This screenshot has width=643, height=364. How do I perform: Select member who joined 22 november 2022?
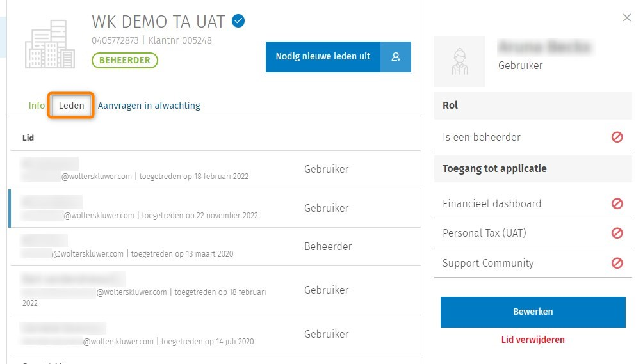click(x=160, y=209)
